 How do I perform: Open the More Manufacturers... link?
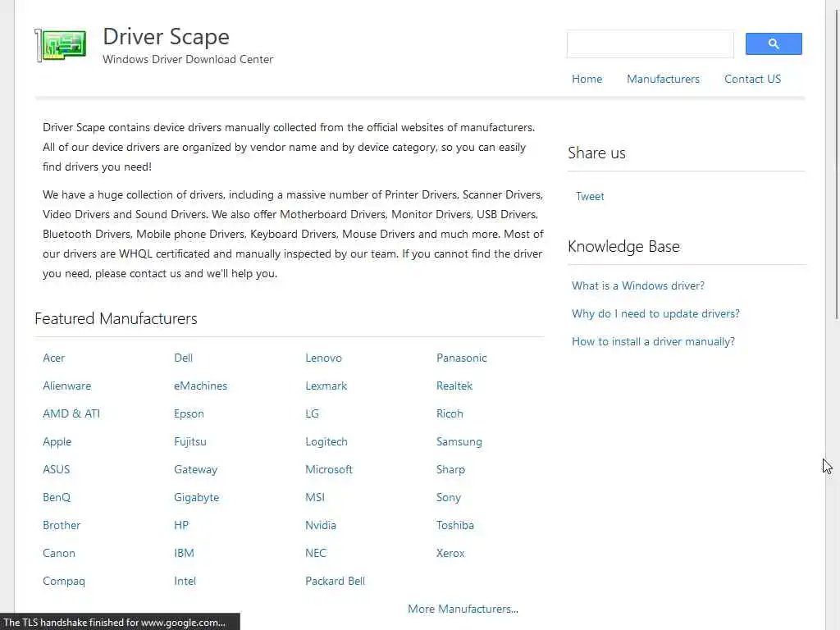[x=463, y=609]
